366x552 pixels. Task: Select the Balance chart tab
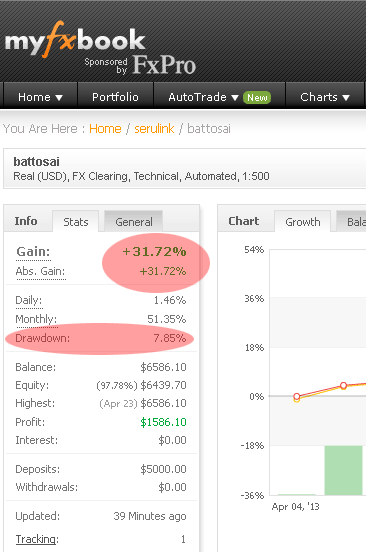coord(351,222)
